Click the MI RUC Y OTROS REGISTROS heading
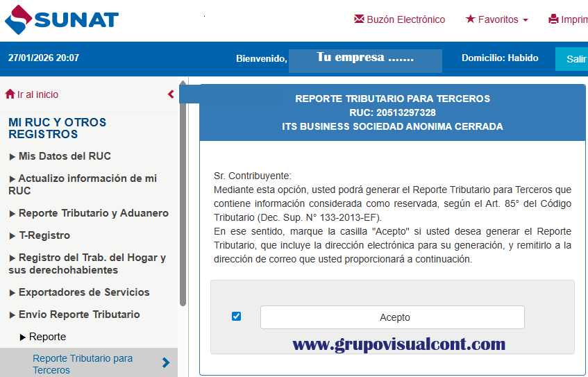This screenshot has width=588, height=377. coord(58,128)
